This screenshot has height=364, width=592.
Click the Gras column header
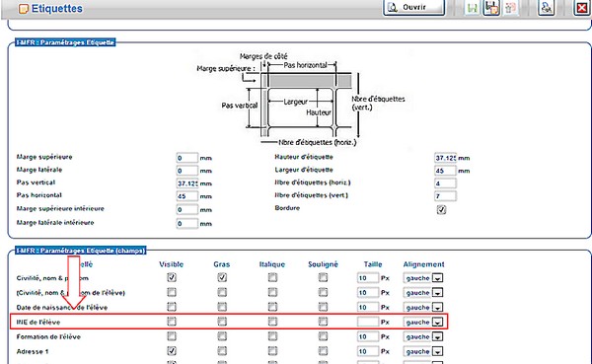(x=222, y=264)
